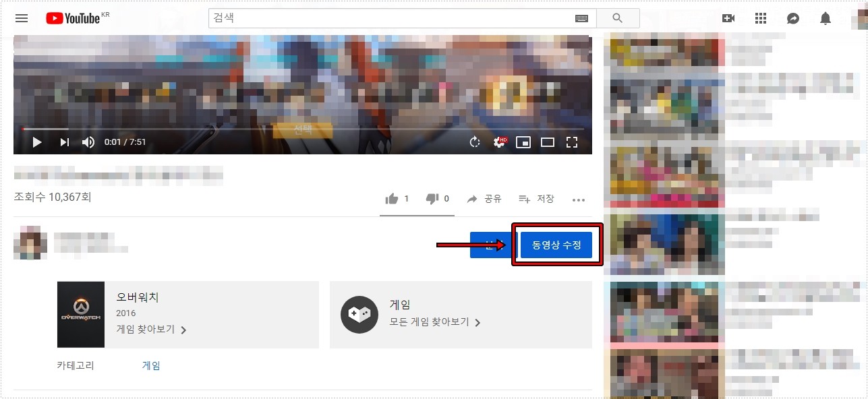Open the on-screen keyboard icon
This screenshot has height=399, width=868.
pos(581,18)
